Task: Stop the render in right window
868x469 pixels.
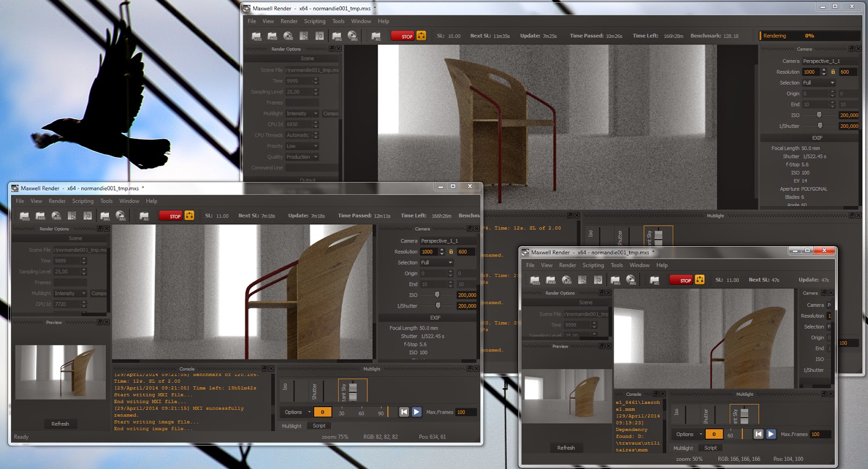Action: point(681,280)
